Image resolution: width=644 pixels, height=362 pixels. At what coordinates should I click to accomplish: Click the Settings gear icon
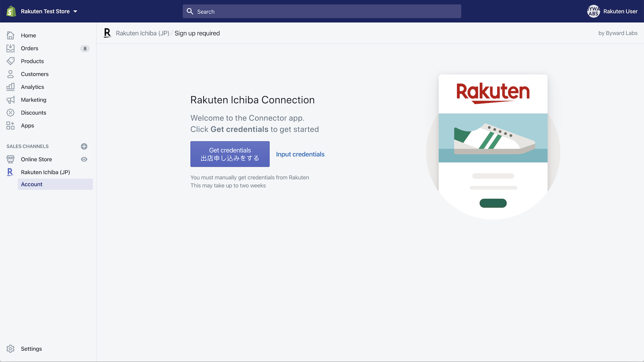[x=10, y=349]
